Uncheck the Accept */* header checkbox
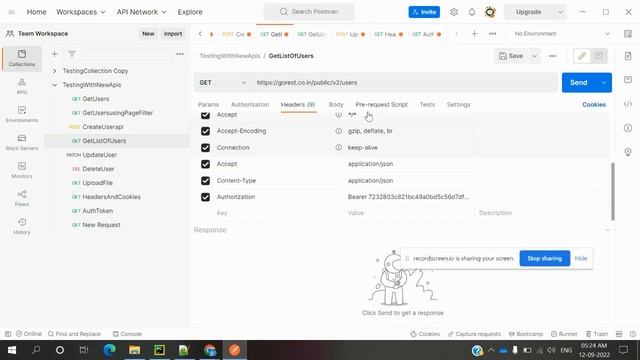The width and height of the screenshot is (640, 360). pyautogui.click(x=205, y=115)
